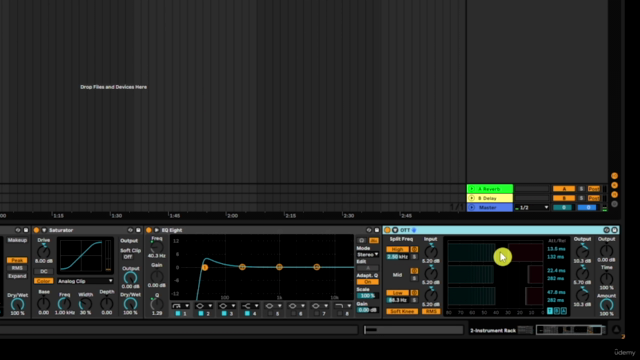Click the Saturator Output knob

[130, 278]
